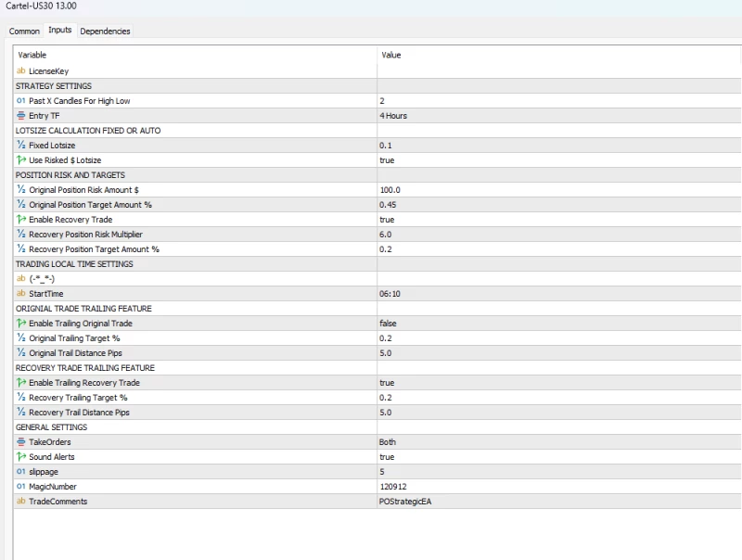742x560 pixels.
Task: Click the boolean arrow icon beside Sound Alerts
Action: 21,457
